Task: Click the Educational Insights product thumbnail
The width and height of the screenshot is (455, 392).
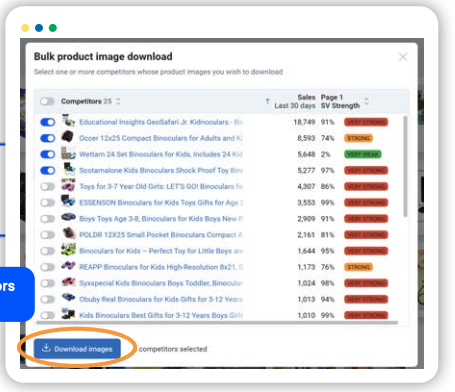Action: (x=68, y=121)
